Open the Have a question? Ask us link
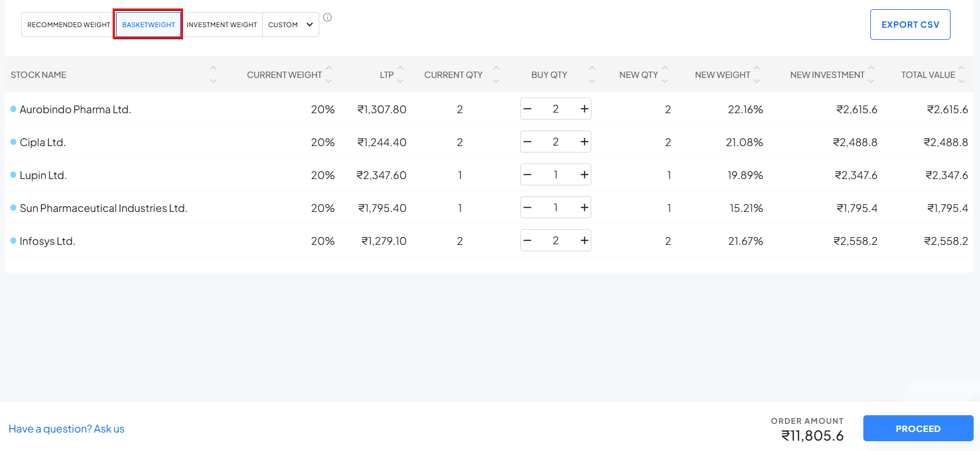The image size is (980, 451). (66, 429)
